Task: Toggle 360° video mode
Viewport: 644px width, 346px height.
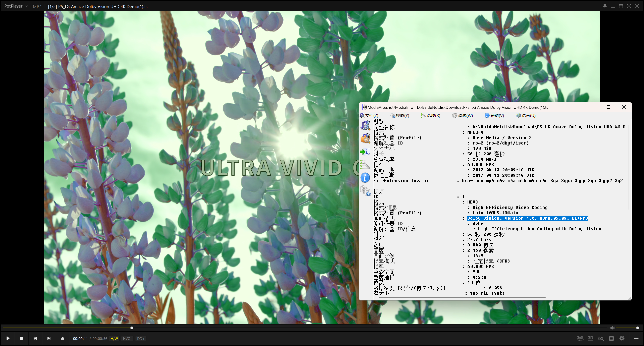Action: point(580,338)
